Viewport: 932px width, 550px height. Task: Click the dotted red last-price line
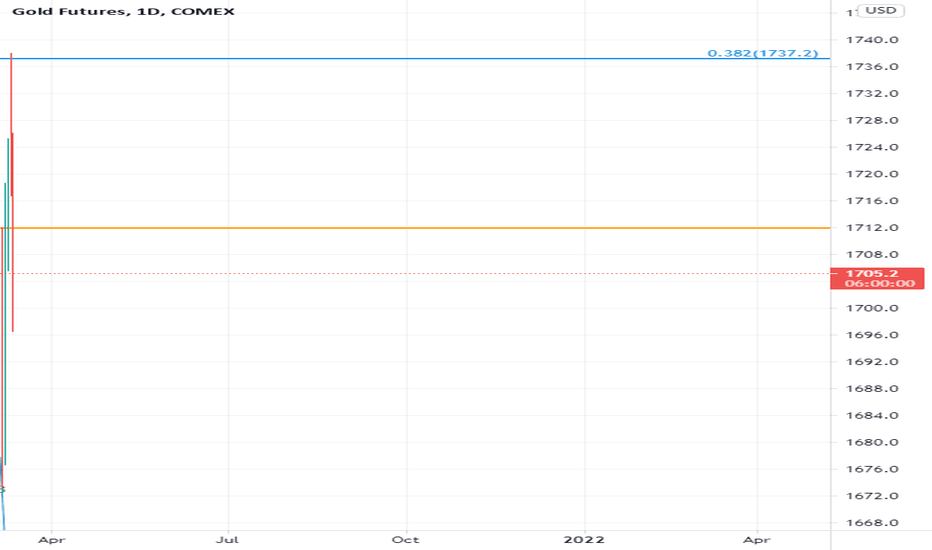415,274
